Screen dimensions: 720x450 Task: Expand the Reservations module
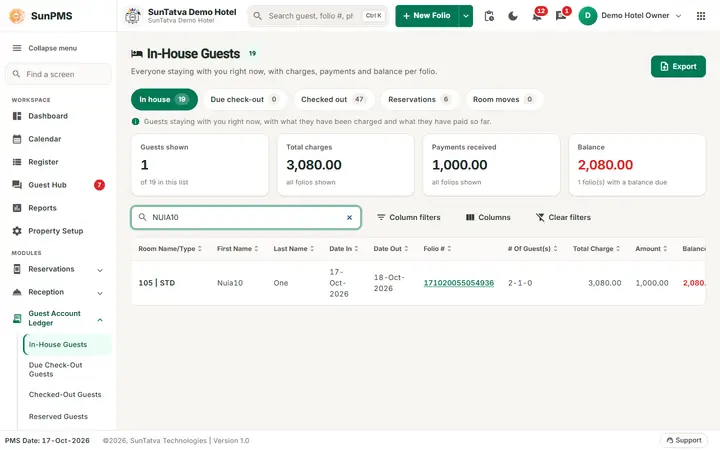58,269
